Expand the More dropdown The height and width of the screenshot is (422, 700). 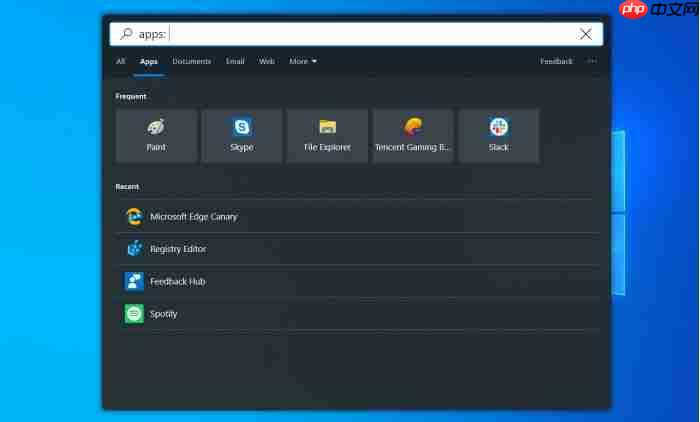click(x=303, y=61)
